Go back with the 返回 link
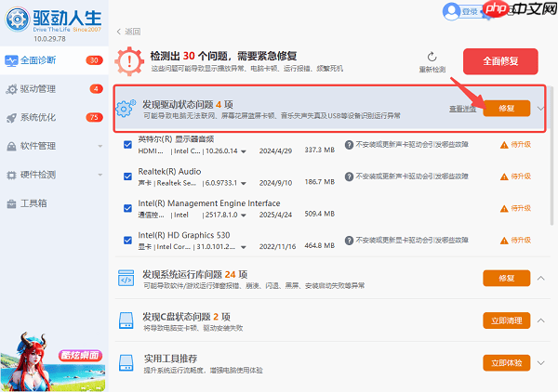558x392 pixels. click(x=129, y=32)
